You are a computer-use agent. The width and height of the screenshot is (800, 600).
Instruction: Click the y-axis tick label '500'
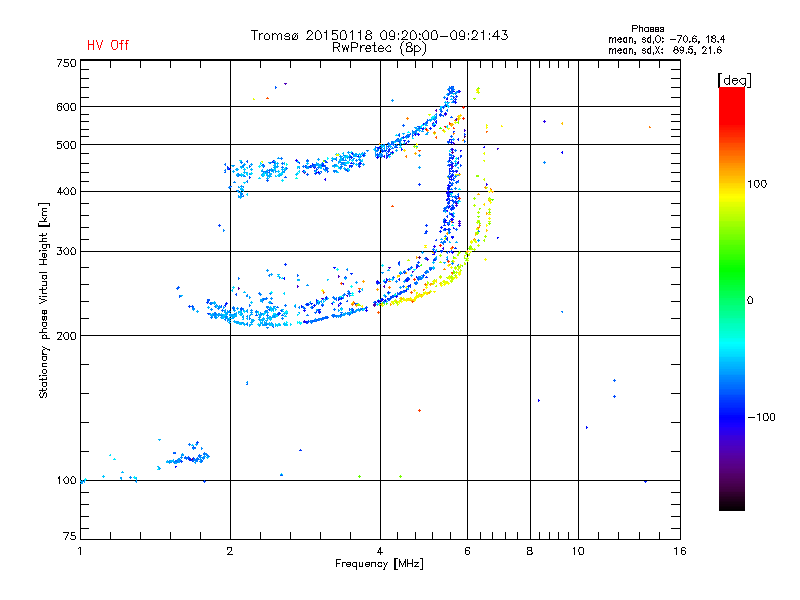point(66,145)
